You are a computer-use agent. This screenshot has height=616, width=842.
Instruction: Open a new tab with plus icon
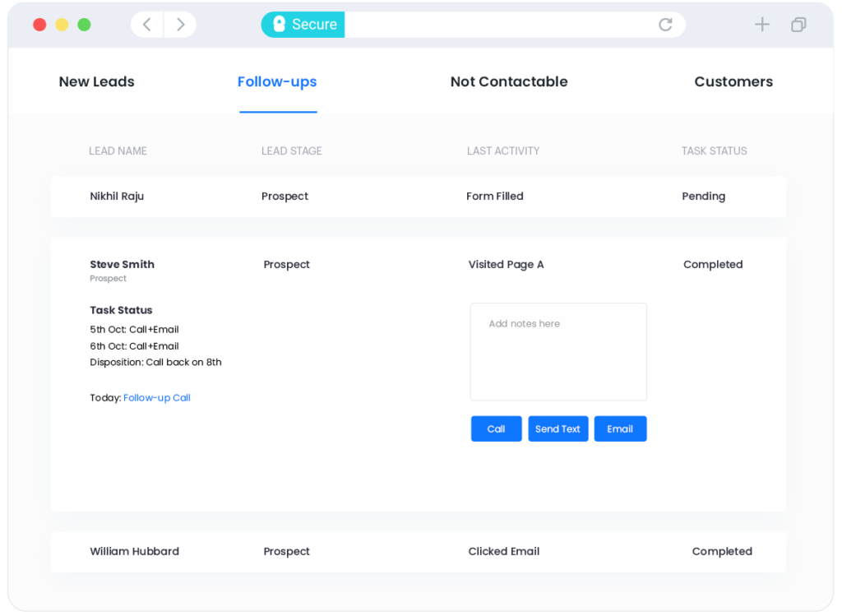(762, 25)
